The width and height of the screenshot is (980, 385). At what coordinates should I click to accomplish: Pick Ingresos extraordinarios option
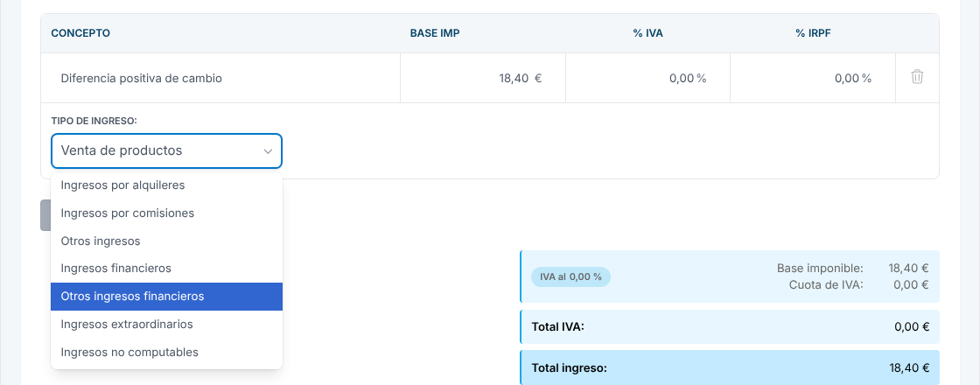tap(166, 325)
